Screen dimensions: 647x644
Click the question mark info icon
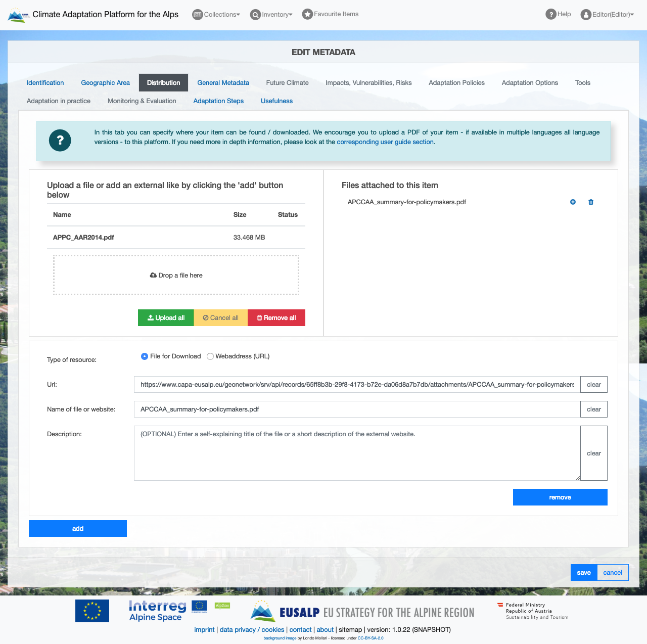tap(60, 141)
